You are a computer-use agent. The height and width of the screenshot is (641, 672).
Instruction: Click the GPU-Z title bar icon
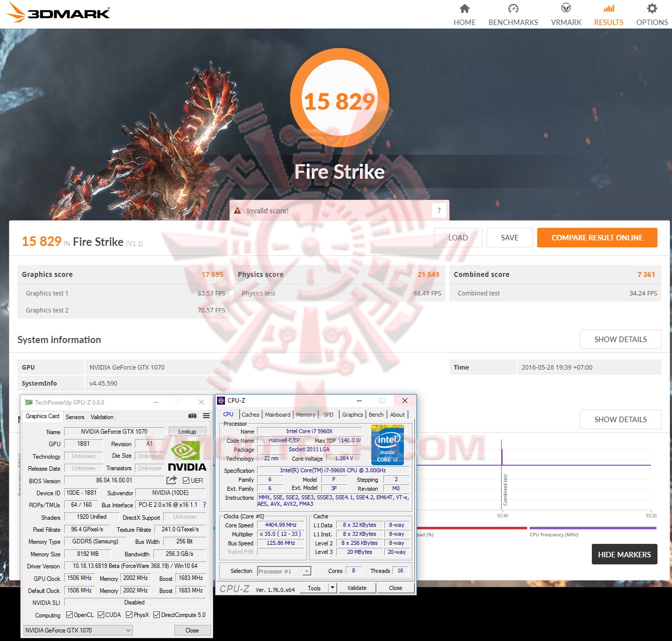pos(29,402)
